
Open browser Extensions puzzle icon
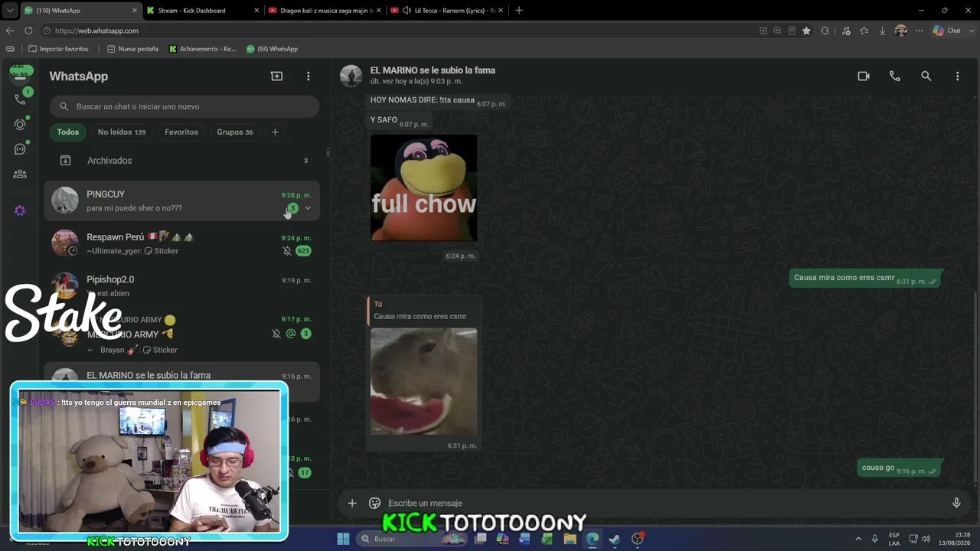click(x=825, y=31)
